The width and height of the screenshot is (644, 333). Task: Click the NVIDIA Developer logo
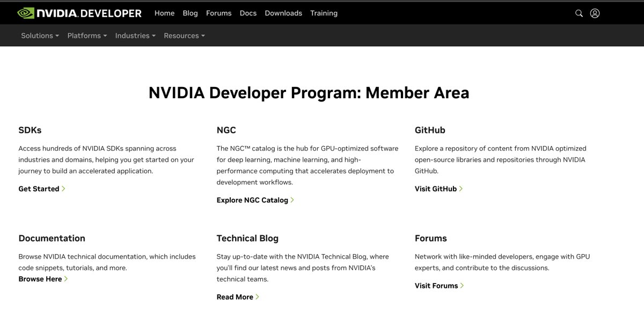point(79,13)
